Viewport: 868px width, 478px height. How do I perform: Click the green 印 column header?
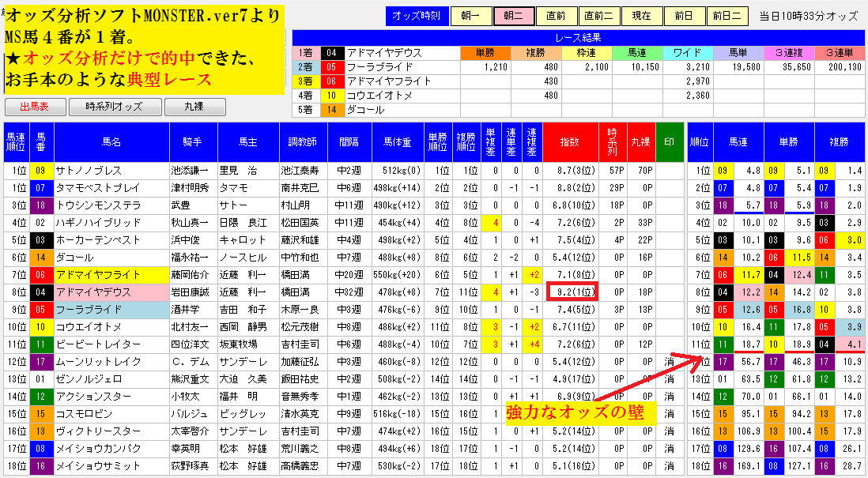click(x=670, y=142)
